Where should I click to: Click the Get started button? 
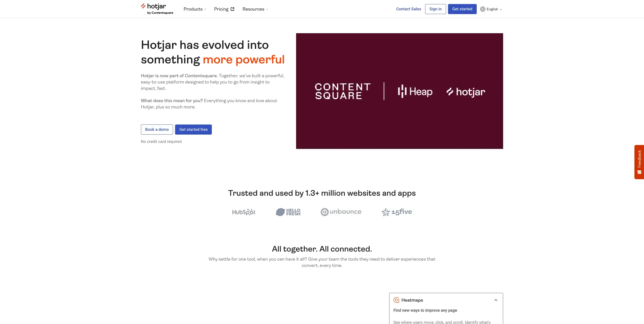[x=462, y=9]
